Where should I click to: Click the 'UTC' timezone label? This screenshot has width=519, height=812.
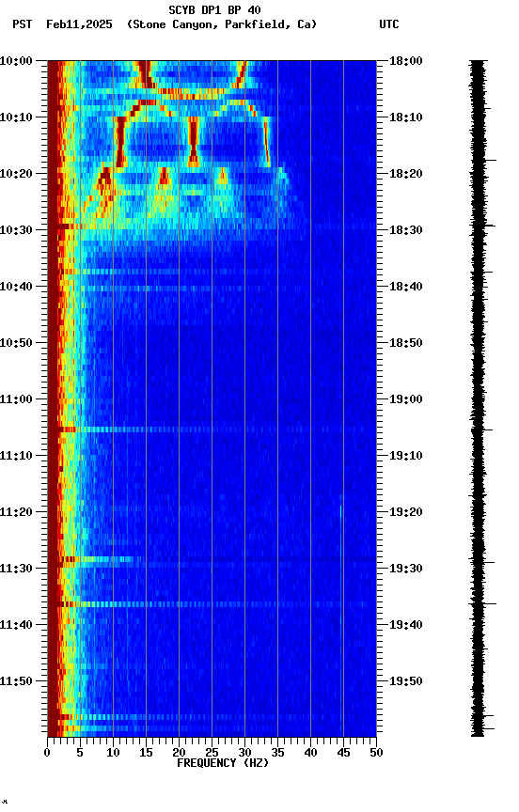click(389, 24)
